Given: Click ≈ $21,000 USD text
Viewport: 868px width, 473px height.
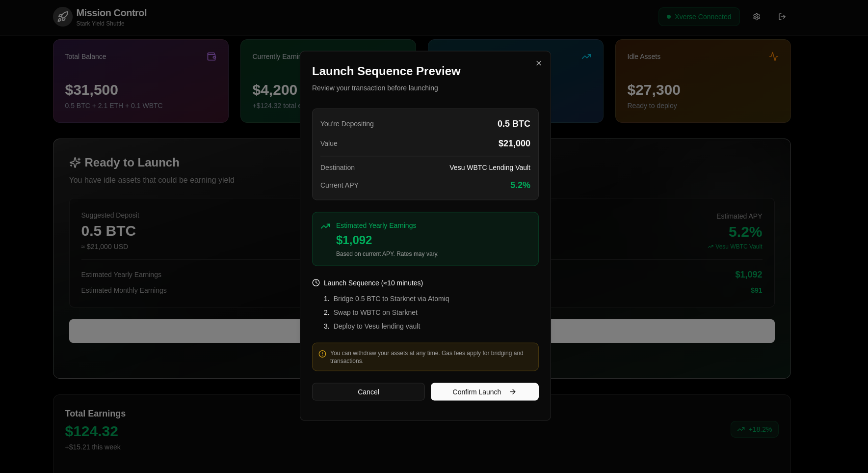Looking at the screenshot, I should tap(105, 247).
